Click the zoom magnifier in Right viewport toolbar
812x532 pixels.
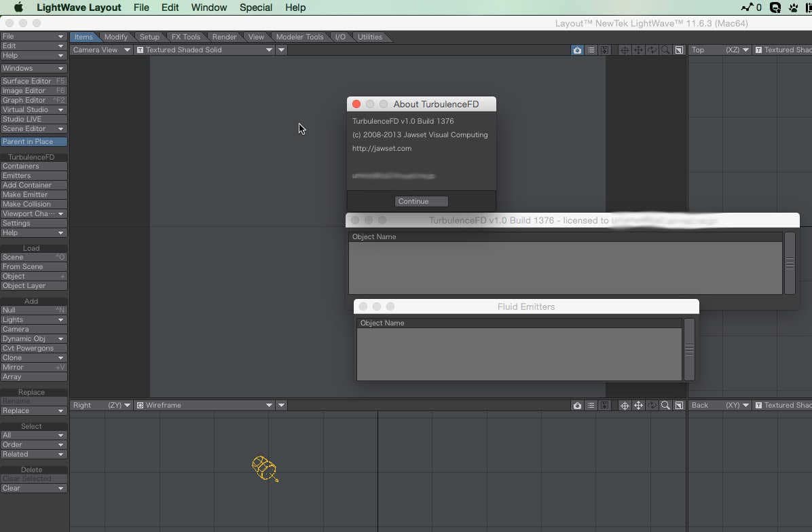pos(665,406)
